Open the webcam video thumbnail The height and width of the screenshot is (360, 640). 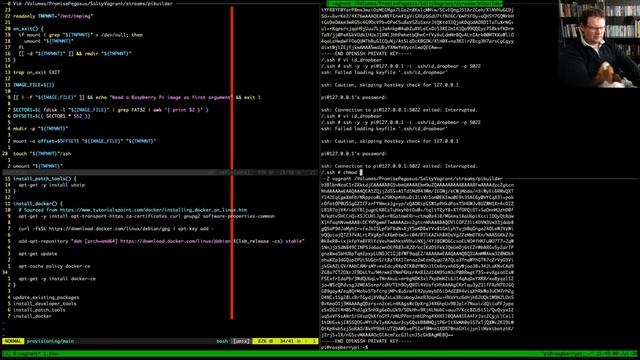click(599, 44)
